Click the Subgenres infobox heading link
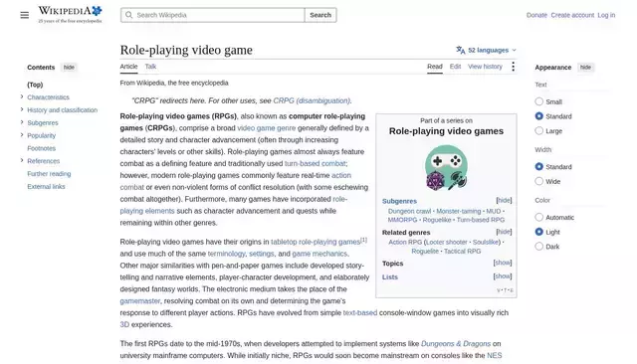This screenshot has height=364, width=637. [x=399, y=201]
